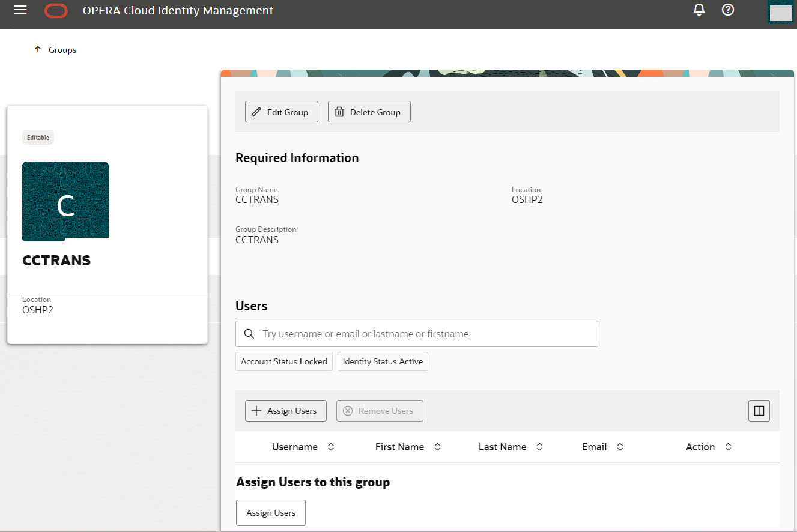Click the Action column header
797x532 pixels.
point(700,447)
